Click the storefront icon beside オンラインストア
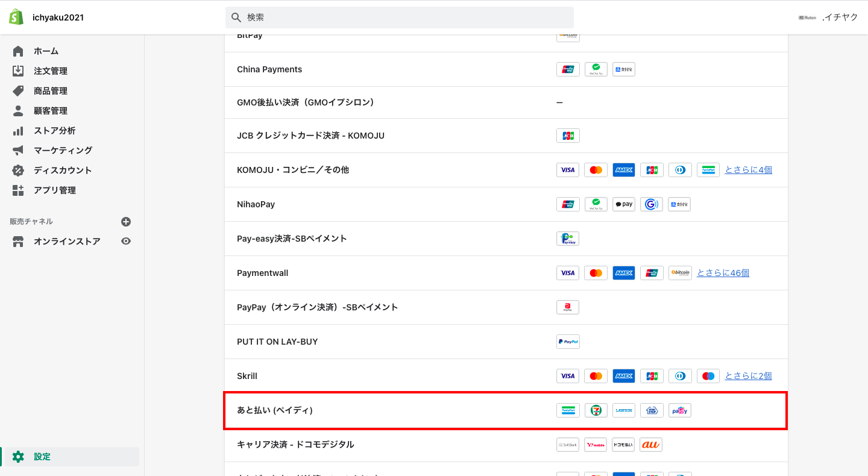Viewport: 868px width, 476px height. point(18,242)
